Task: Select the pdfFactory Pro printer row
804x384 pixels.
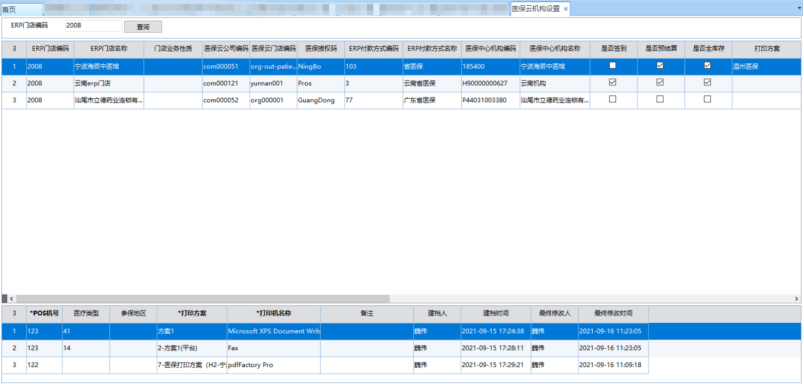Action: (x=325, y=365)
